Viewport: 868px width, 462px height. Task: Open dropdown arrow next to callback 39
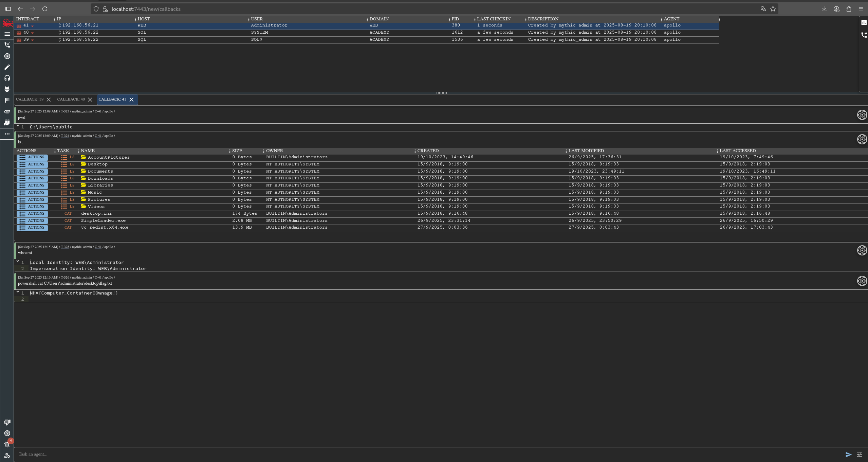pos(33,40)
